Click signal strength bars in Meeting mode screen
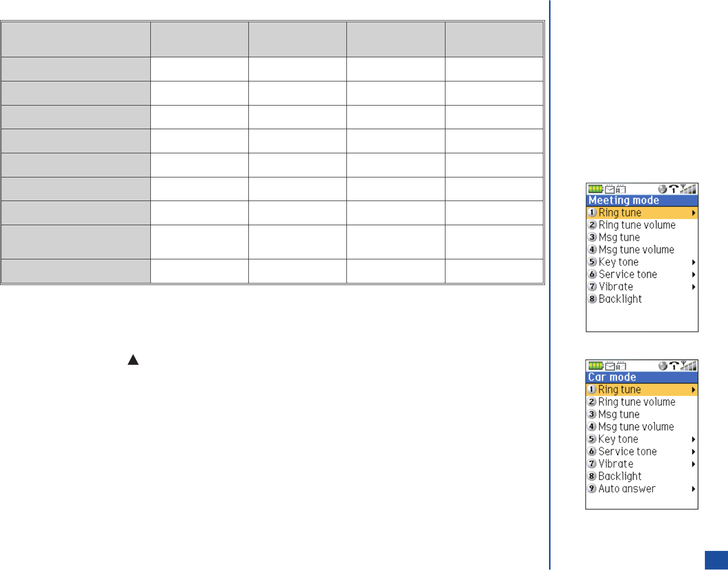This screenshot has height=570, width=728. point(688,189)
